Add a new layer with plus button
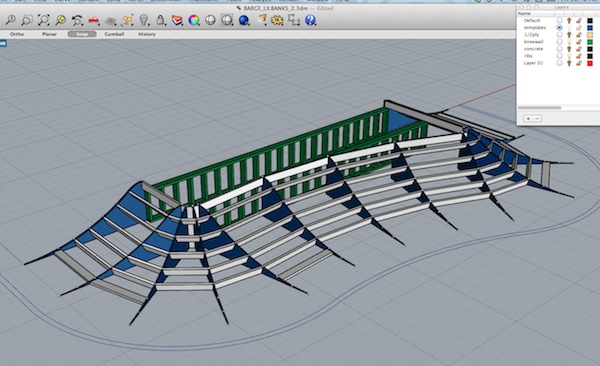The height and width of the screenshot is (366, 600). tap(528, 119)
